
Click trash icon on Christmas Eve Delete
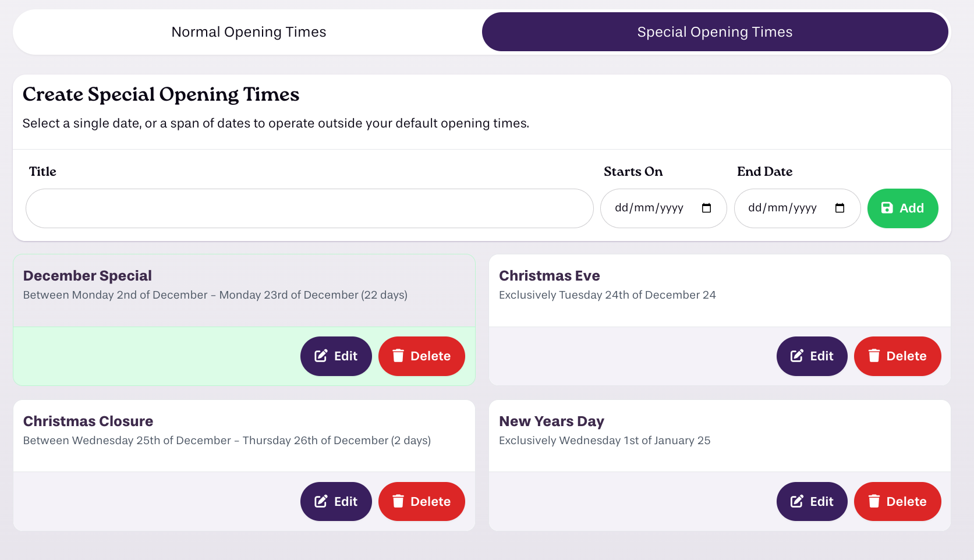point(874,356)
